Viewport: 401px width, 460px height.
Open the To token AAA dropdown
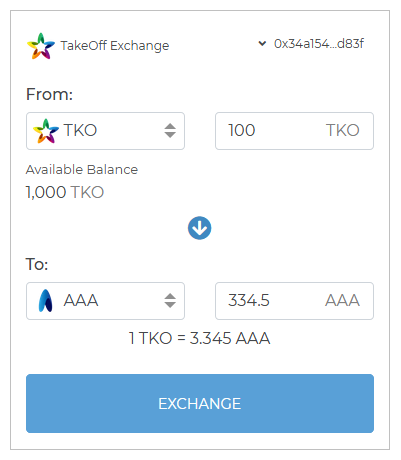click(x=105, y=301)
